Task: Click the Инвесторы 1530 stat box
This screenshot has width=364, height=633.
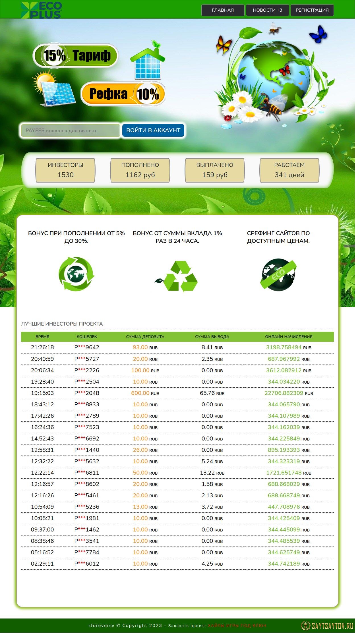Action: [x=65, y=170]
